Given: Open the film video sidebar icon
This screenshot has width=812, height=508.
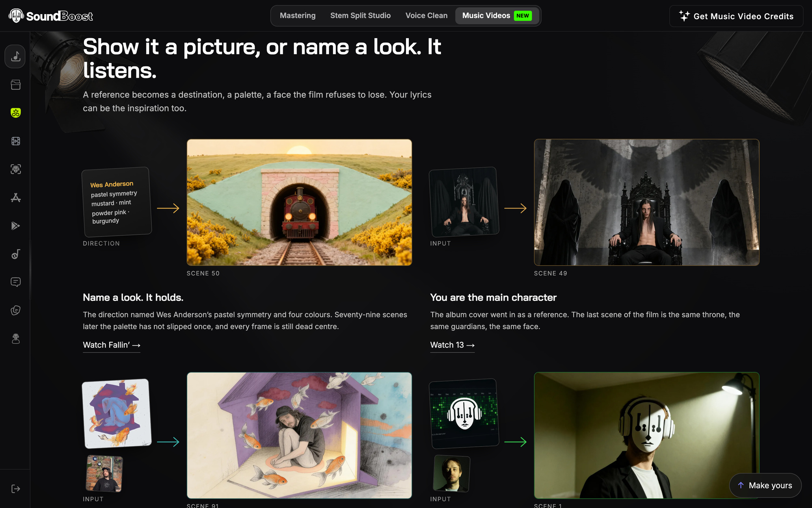Looking at the screenshot, I should pyautogui.click(x=15, y=141).
